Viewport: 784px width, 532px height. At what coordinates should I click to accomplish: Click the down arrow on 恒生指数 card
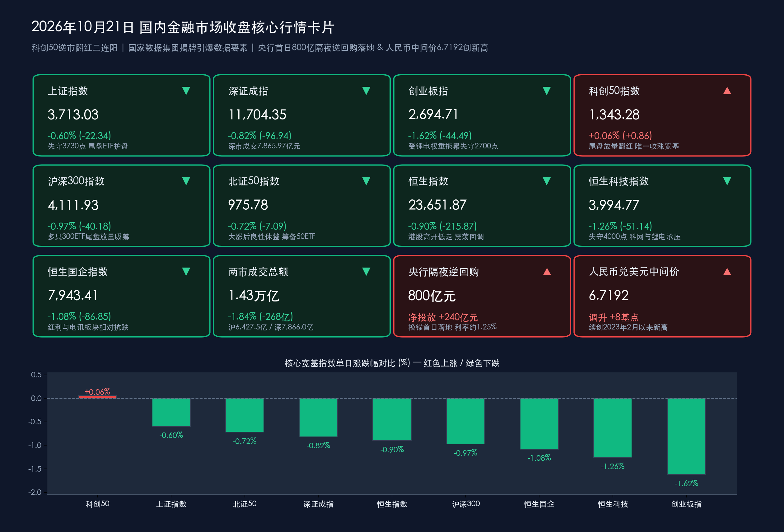click(x=547, y=181)
